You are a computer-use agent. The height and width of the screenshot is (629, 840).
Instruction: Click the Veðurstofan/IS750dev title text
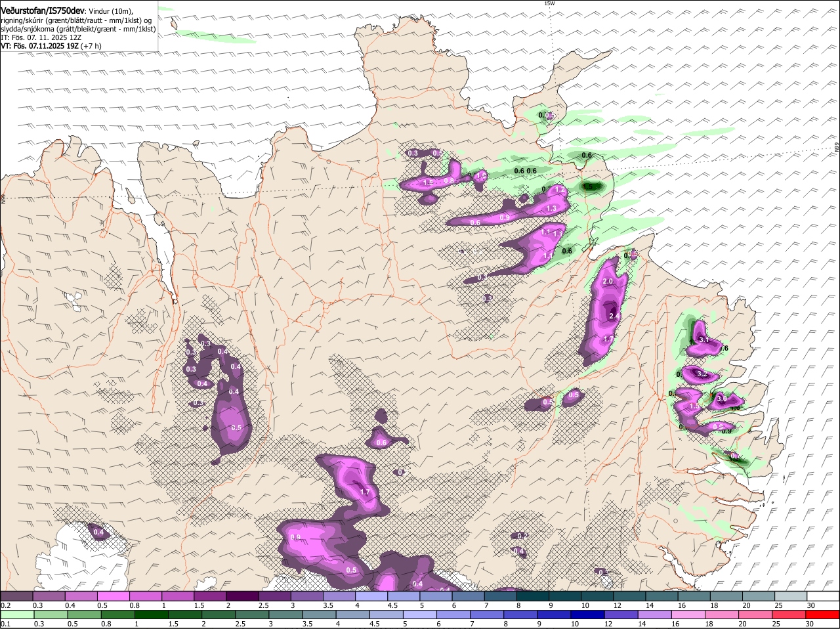[42, 11]
